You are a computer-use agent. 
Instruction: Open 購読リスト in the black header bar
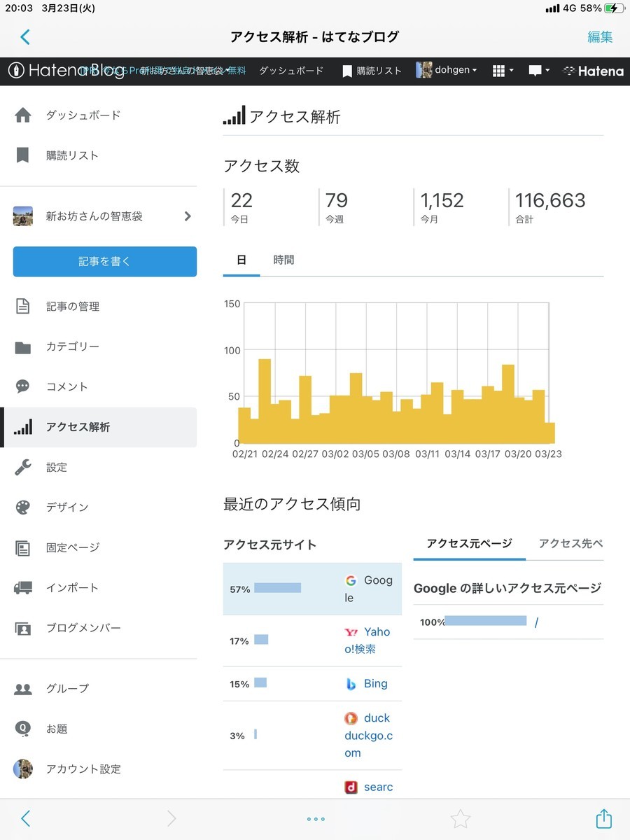point(372,71)
